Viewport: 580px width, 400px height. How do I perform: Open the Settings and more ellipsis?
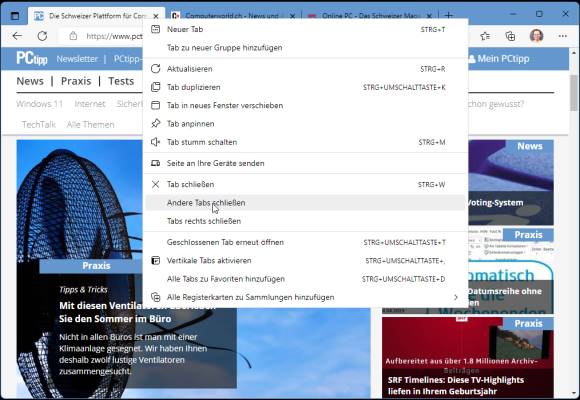[563, 36]
